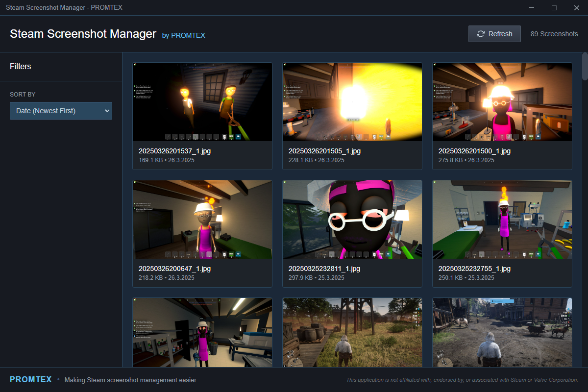
Task: Click the PROMTEX author link in header
Action: point(188,35)
